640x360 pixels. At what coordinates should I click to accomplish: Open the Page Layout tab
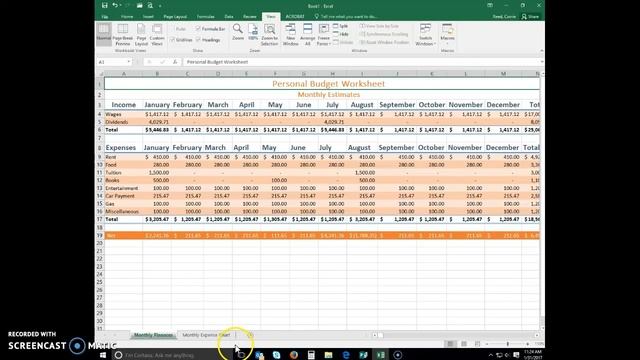[175, 17]
